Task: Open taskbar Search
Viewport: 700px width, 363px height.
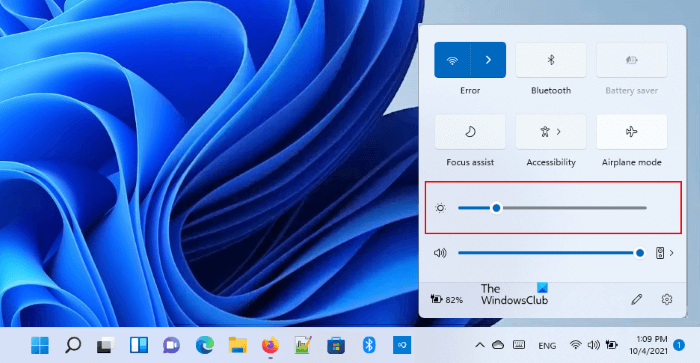Action: pos(73,345)
